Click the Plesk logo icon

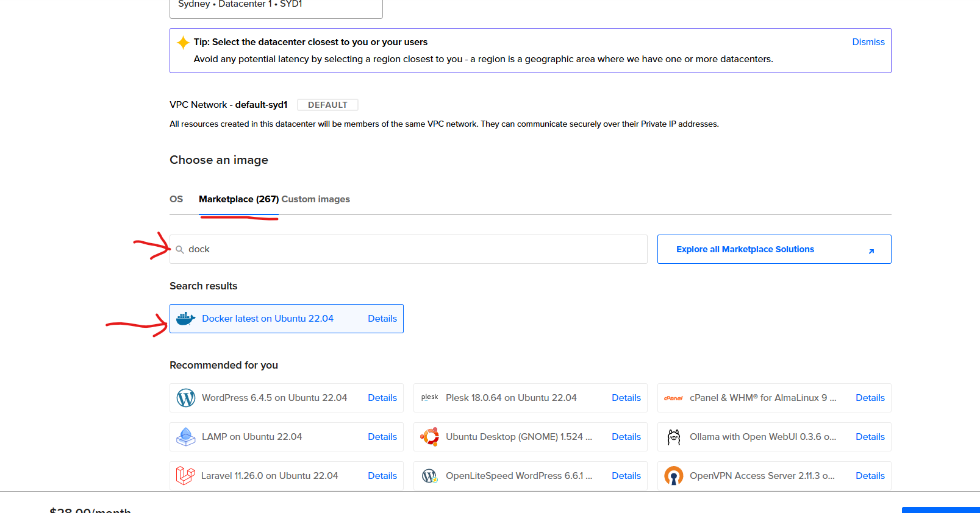[429, 397]
